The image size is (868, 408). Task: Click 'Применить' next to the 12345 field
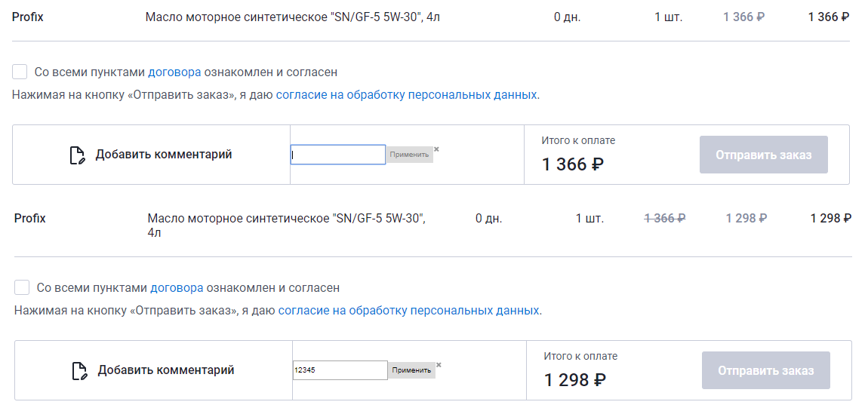click(411, 370)
